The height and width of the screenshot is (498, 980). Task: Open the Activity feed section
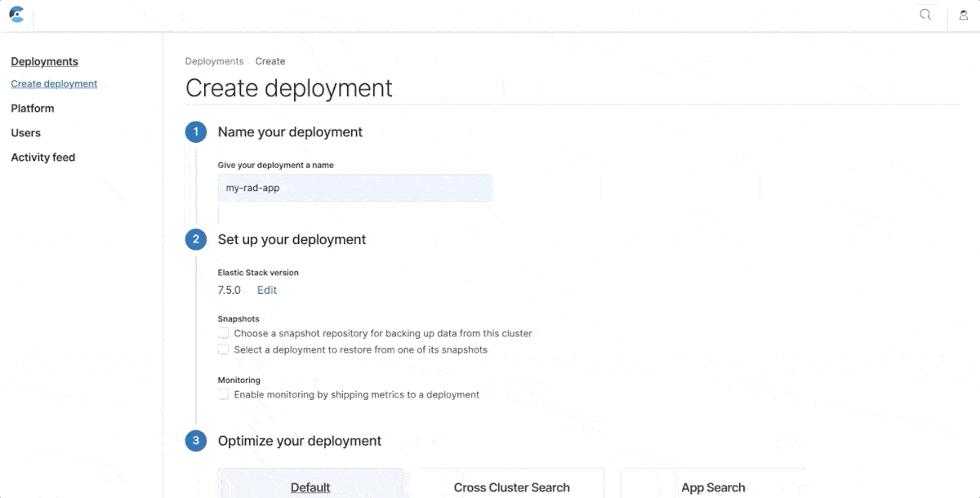(x=43, y=157)
